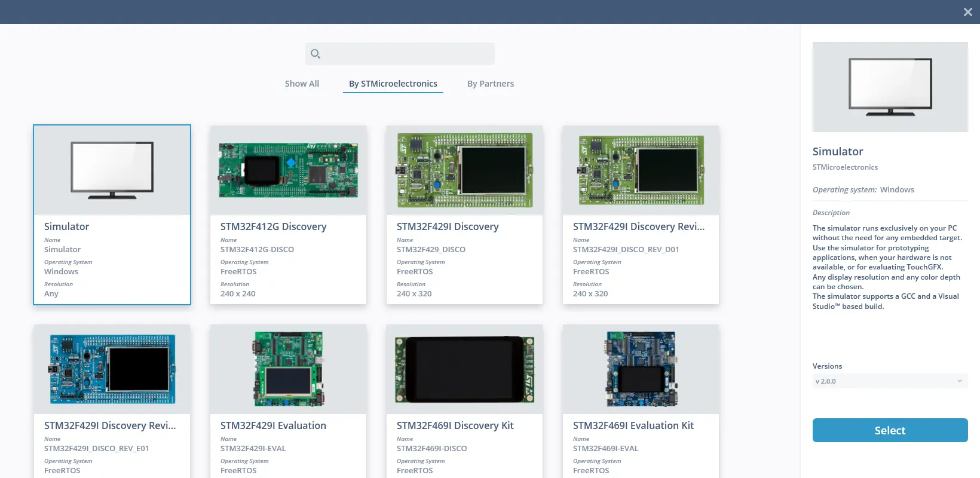This screenshot has height=478, width=980.
Task: Switch to the By Partners tab
Action: tap(491, 84)
